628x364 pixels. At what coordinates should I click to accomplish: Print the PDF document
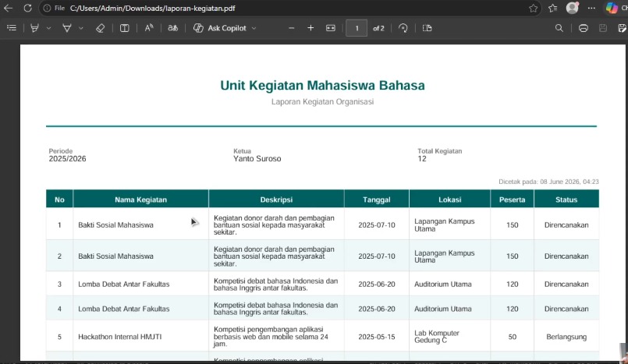(x=584, y=28)
